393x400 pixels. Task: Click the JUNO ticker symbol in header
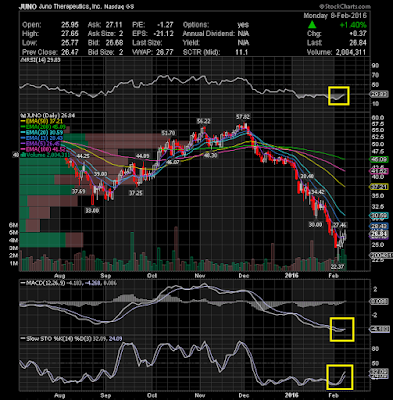[29, 7]
